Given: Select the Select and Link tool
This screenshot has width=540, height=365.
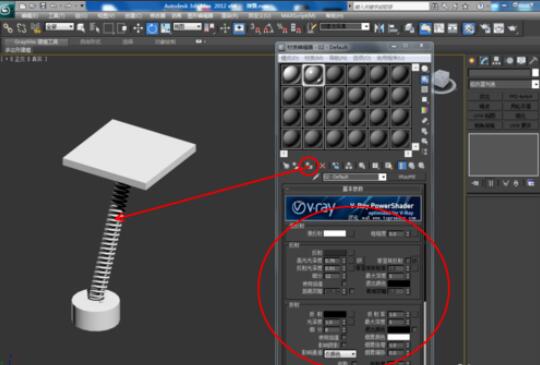Looking at the screenshot, I should pyautogui.click(x=8, y=28).
